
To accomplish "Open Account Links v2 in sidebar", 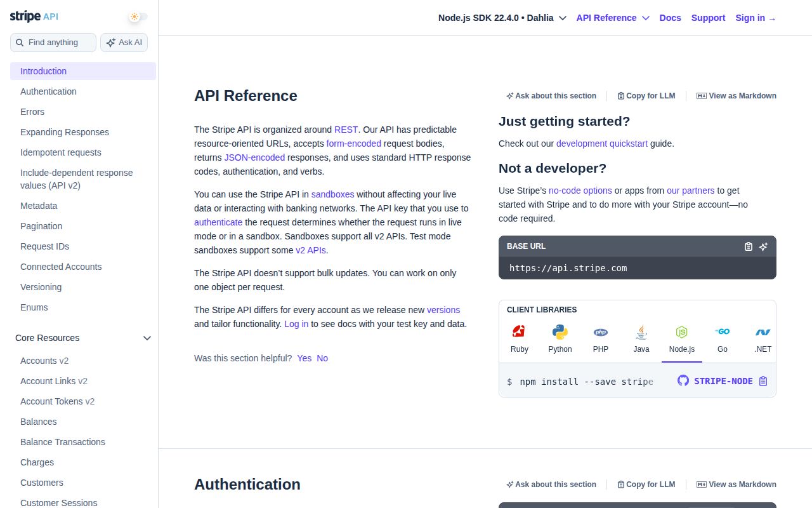I will pyautogui.click(x=54, y=381).
